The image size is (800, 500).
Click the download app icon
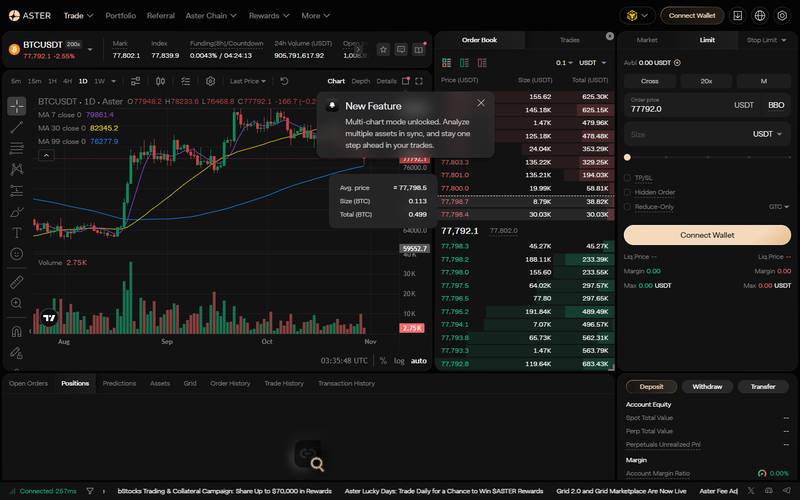(738, 16)
